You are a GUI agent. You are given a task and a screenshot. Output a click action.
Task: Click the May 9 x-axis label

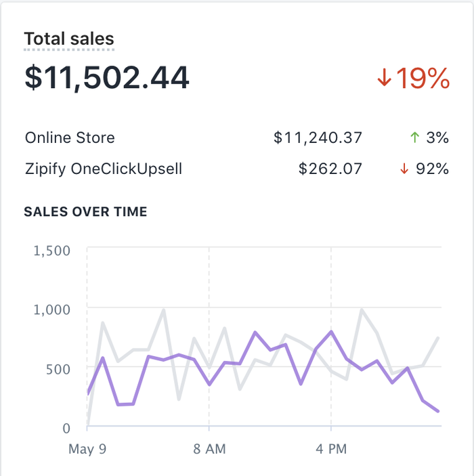[x=88, y=448]
